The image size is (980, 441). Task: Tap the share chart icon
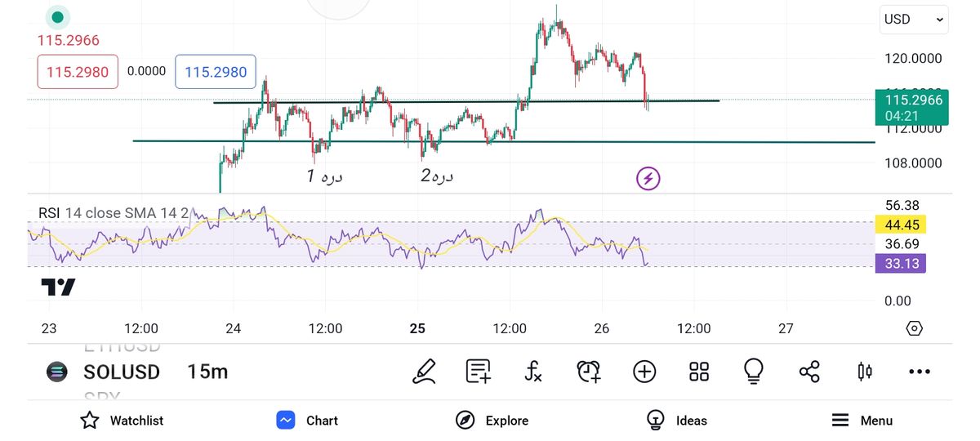point(809,372)
